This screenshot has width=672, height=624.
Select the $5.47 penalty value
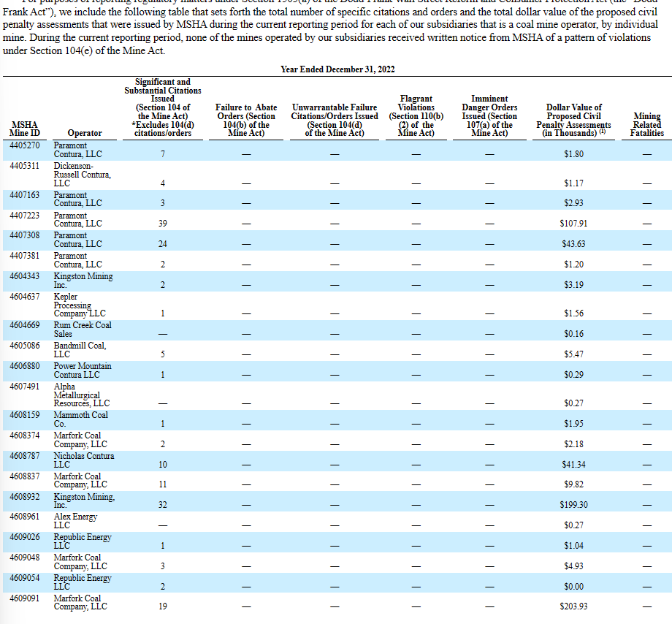pyautogui.click(x=573, y=354)
